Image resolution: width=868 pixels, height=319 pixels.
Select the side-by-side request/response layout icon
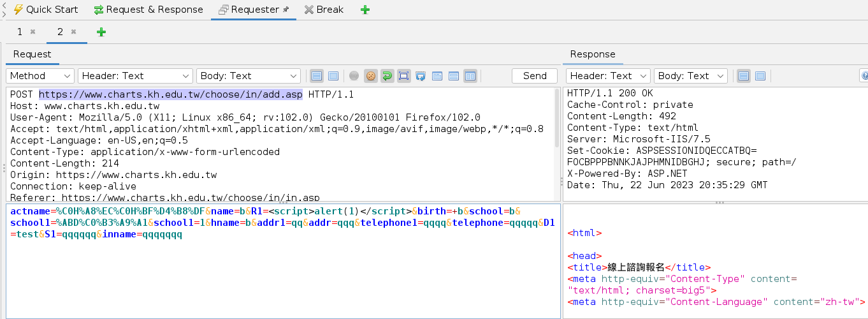(470, 76)
